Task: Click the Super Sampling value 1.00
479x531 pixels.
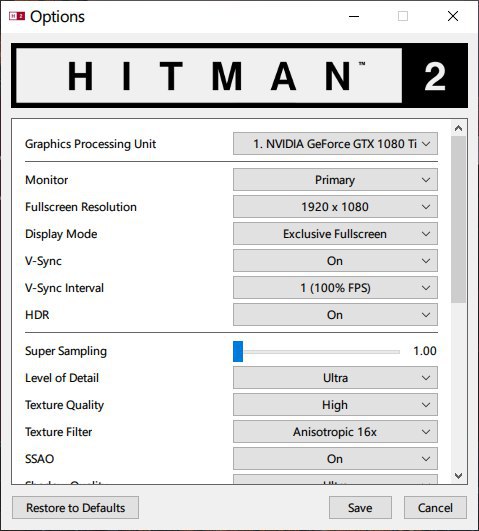Action: coord(425,351)
